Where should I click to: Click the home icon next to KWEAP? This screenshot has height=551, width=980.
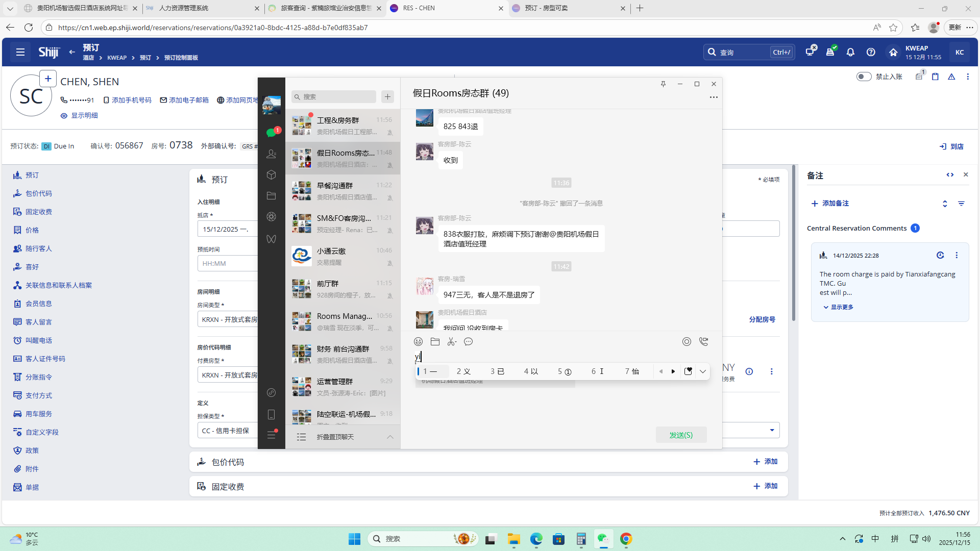pos(893,52)
